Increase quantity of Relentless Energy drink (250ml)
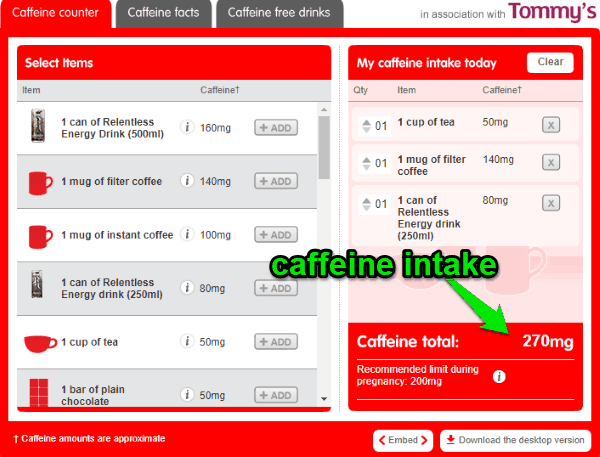Image resolution: width=600 pixels, height=457 pixels. [367, 201]
